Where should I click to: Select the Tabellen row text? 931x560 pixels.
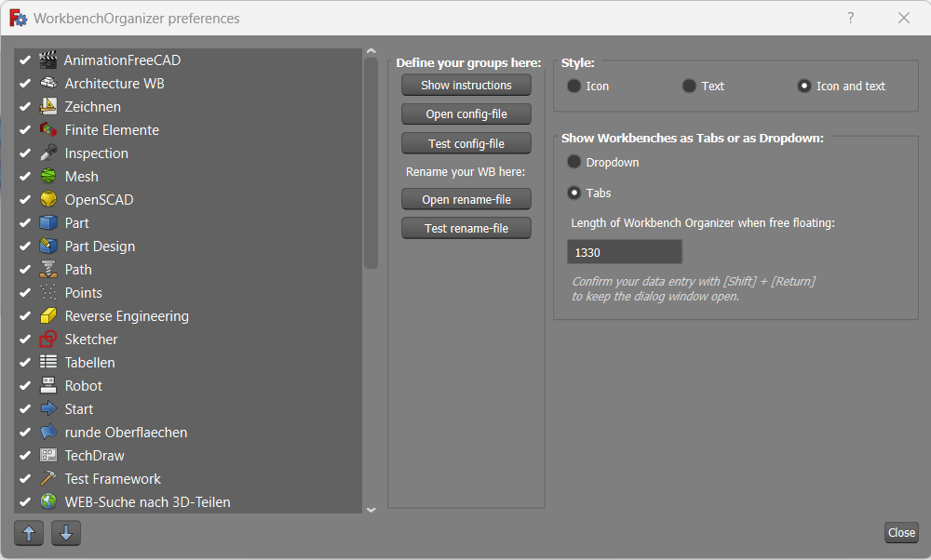[x=89, y=362]
